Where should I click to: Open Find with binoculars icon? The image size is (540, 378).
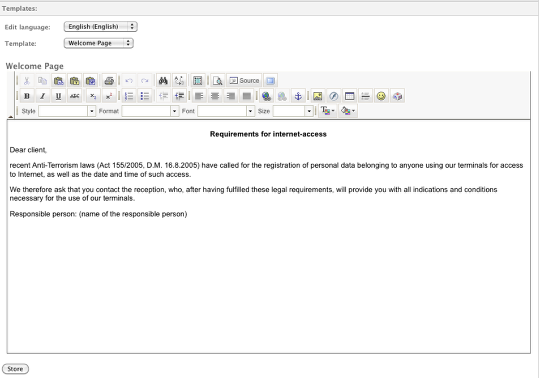(163, 81)
